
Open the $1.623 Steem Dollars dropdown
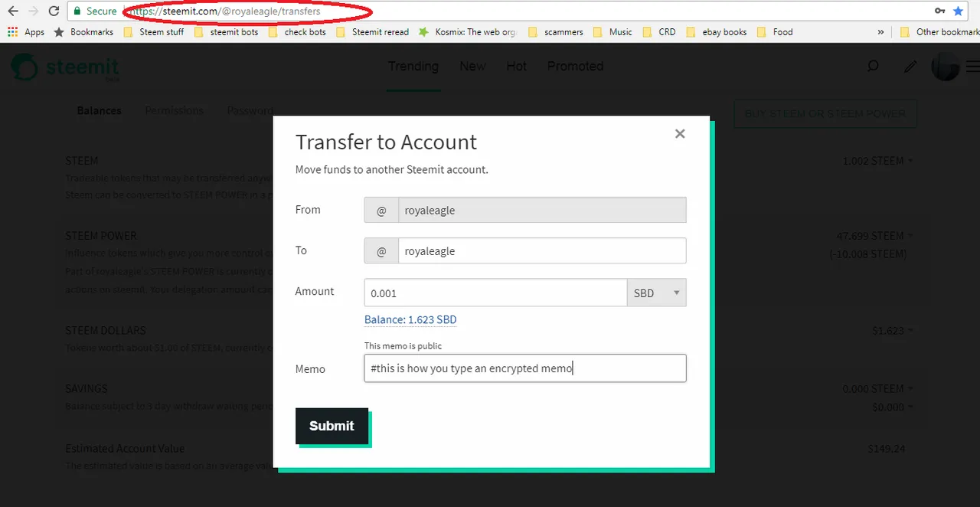893,331
